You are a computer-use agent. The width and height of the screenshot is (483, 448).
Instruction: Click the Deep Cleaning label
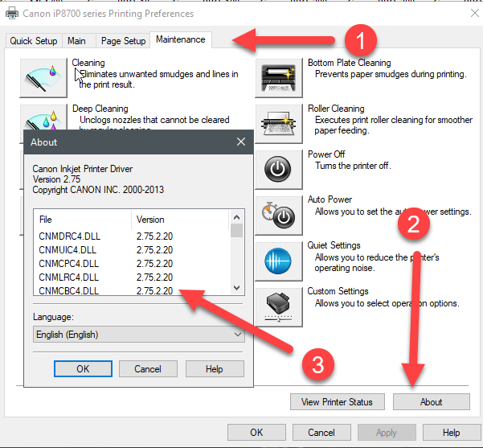pos(100,109)
